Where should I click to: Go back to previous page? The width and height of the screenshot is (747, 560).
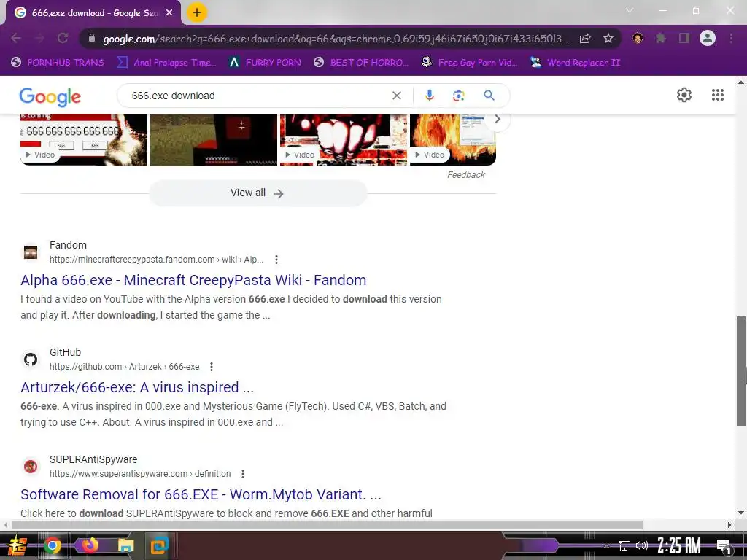click(16, 38)
